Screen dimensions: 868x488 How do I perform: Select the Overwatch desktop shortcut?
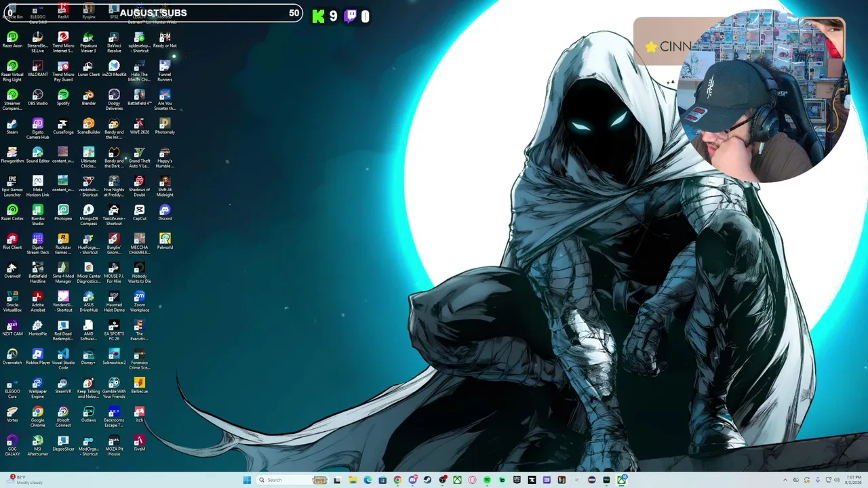click(x=12, y=357)
